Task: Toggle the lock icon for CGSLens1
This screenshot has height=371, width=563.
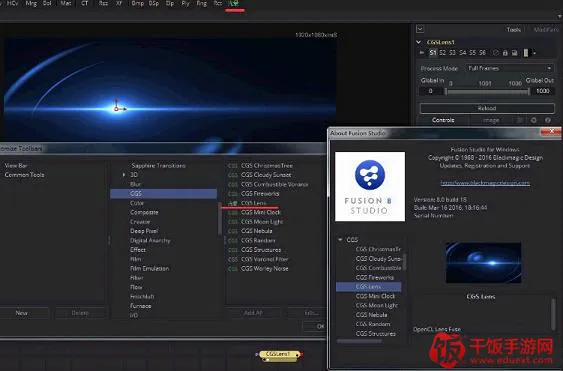Action: pyautogui.click(x=505, y=53)
